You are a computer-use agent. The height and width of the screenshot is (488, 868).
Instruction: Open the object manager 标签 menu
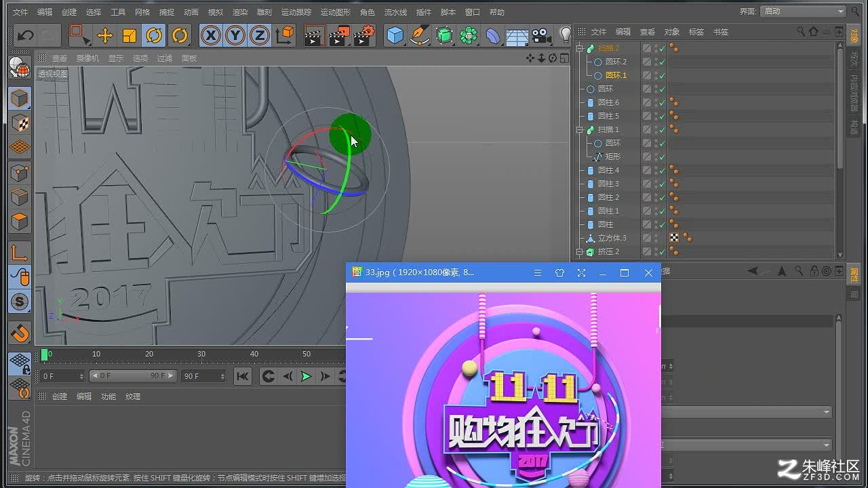tap(696, 32)
